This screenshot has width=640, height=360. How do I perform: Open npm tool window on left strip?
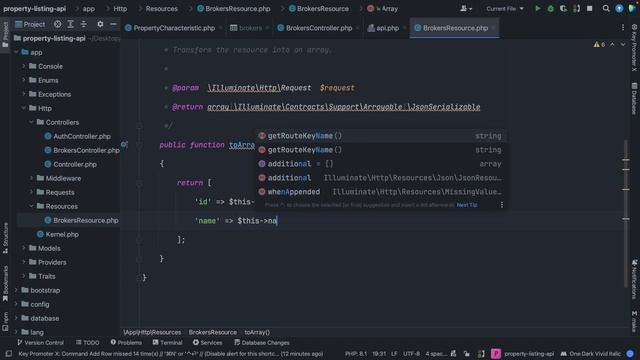pos(5,322)
